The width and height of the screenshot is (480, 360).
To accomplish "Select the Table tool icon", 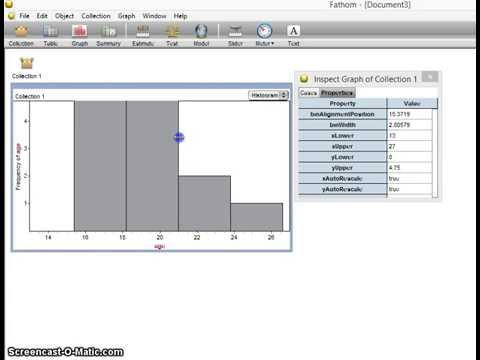I will pos(50,32).
